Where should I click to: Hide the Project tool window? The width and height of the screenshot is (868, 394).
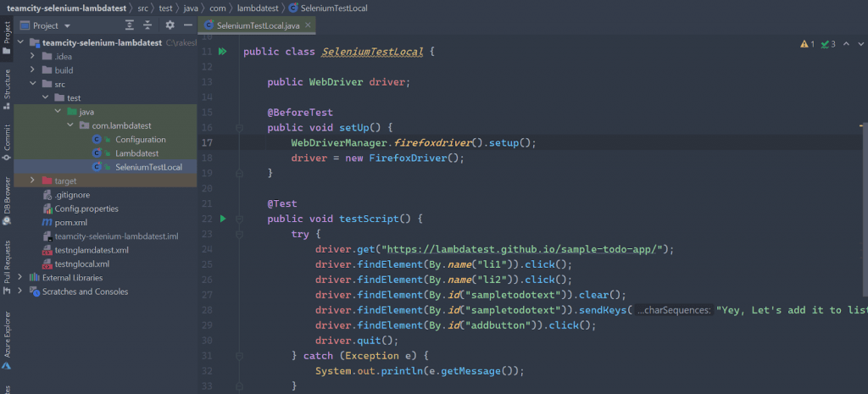pyautogui.click(x=187, y=25)
